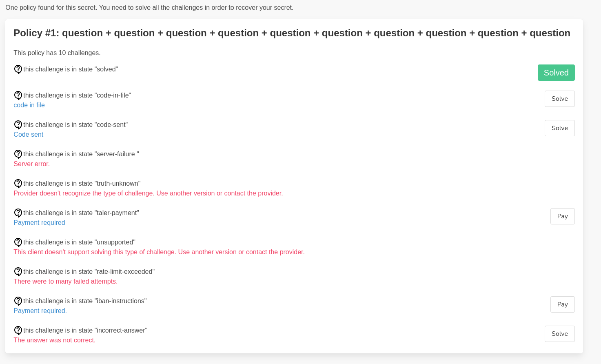The width and height of the screenshot is (601, 364).
Task: Click question icon of the "iban-instructions" challenge
Action: [18, 301]
